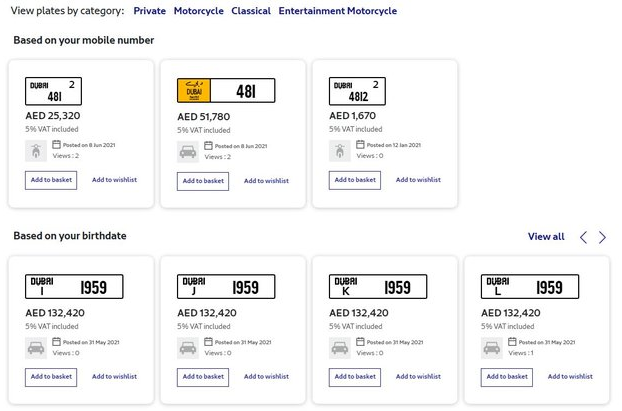Click car icon on Dubai I 1959 card
622x411 pixels.
coord(35,347)
